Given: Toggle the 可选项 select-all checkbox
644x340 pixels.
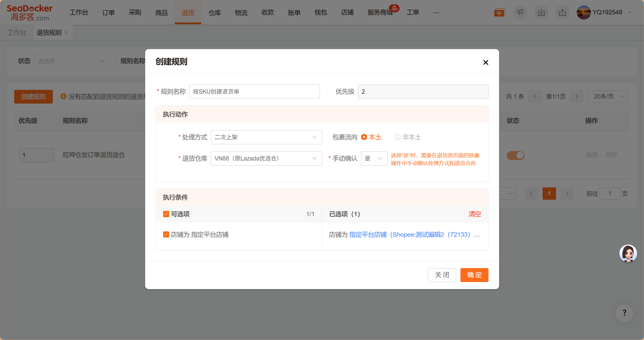Looking at the screenshot, I should (x=166, y=214).
